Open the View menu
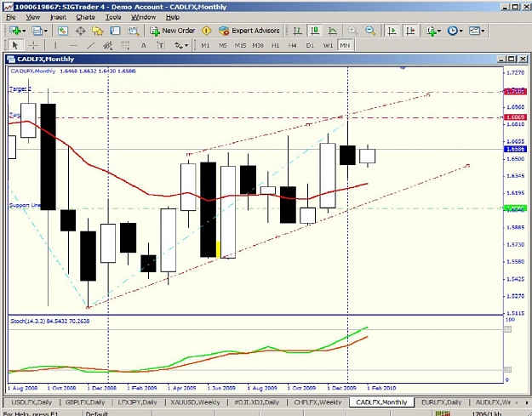The image size is (532, 416). [x=33, y=17]
